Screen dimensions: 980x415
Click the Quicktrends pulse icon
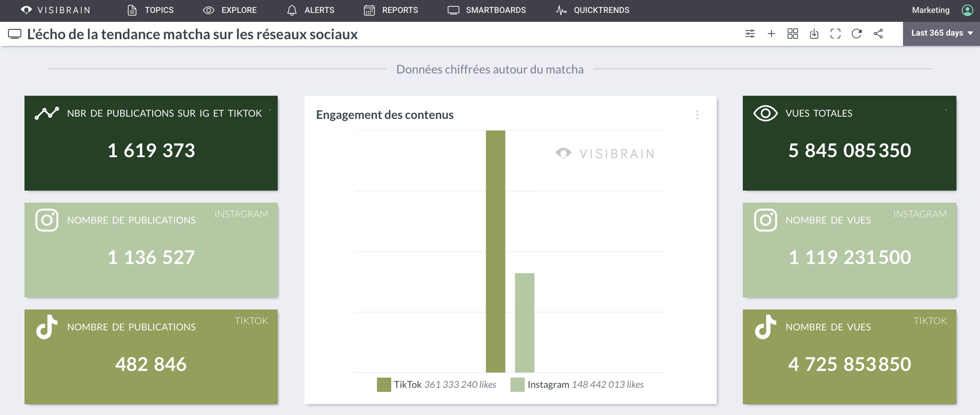tap(561, 10)
